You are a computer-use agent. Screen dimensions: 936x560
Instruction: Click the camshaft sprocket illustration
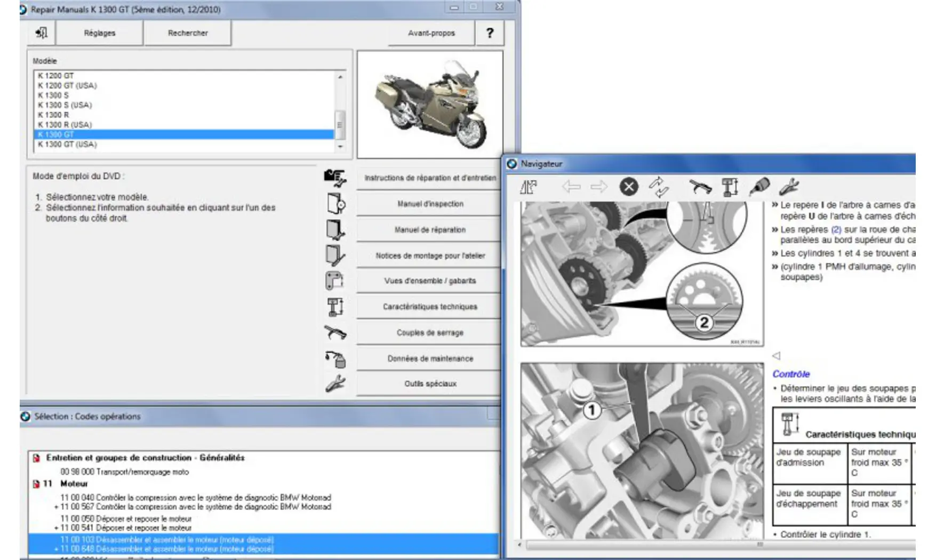click(642, 274)
